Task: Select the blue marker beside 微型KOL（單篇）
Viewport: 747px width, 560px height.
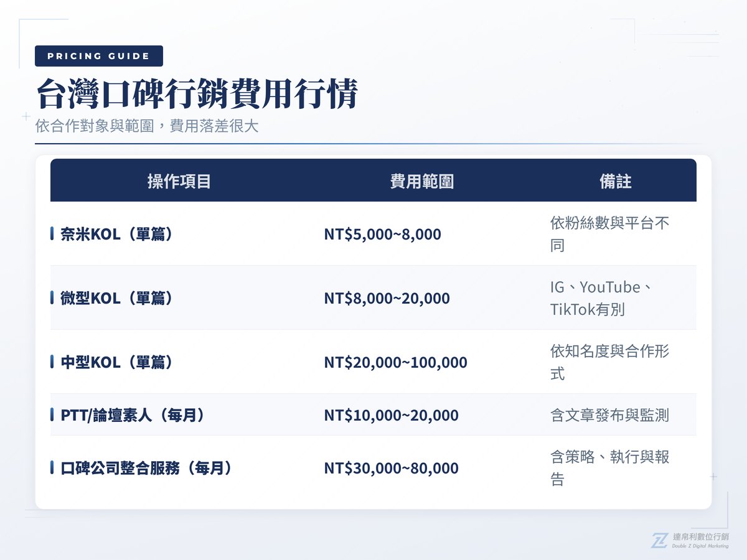Action: coord(52,298)
